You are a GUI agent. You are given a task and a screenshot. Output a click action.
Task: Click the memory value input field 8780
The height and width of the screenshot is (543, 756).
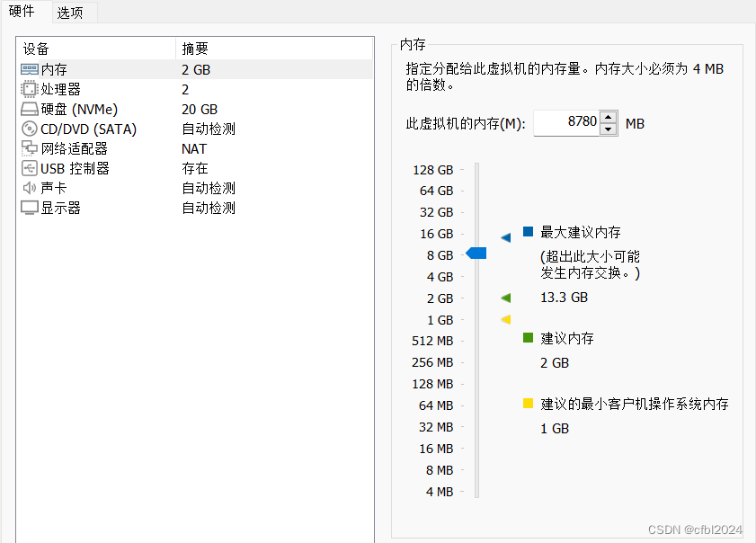click(566, 123)
